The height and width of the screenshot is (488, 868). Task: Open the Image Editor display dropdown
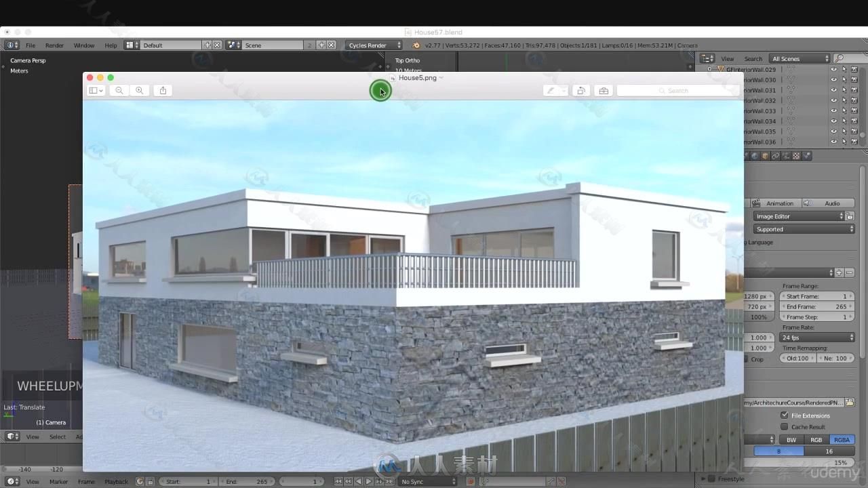click(x=799, y=216)
